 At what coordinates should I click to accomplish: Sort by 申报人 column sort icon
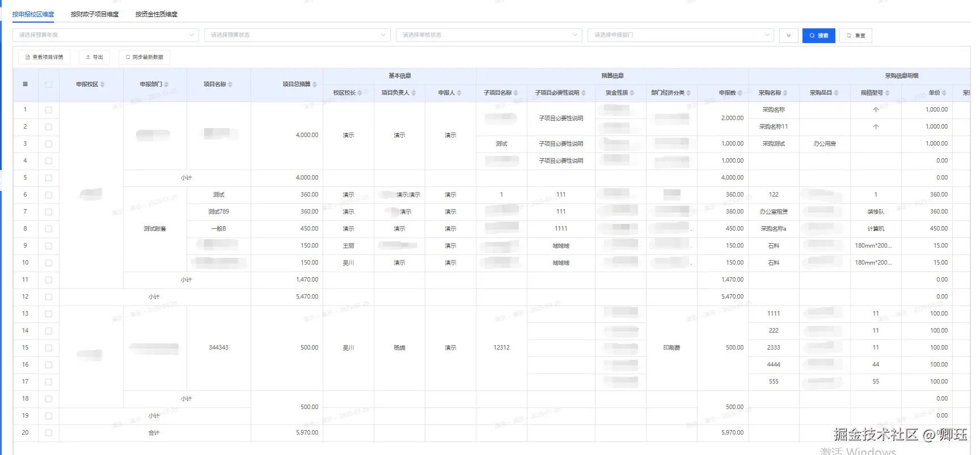coord(459,93)
